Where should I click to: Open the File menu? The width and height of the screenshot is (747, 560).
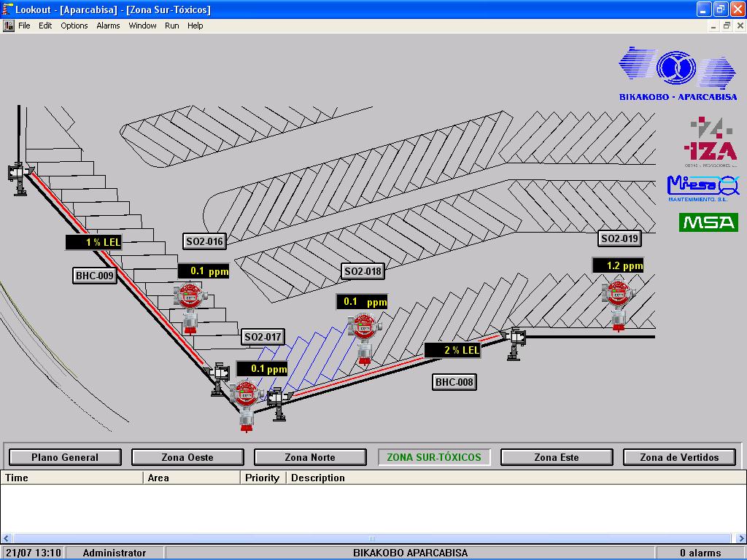(x=24, y=26)
